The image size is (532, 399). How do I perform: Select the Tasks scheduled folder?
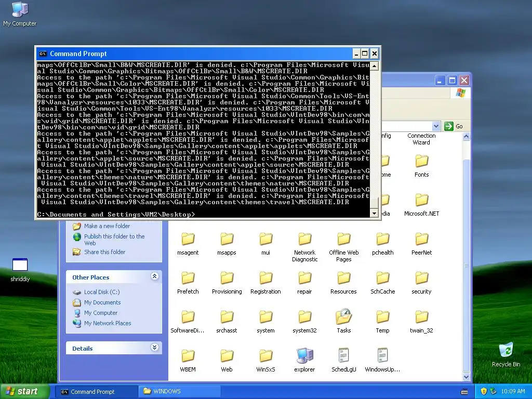coord(344,321)
